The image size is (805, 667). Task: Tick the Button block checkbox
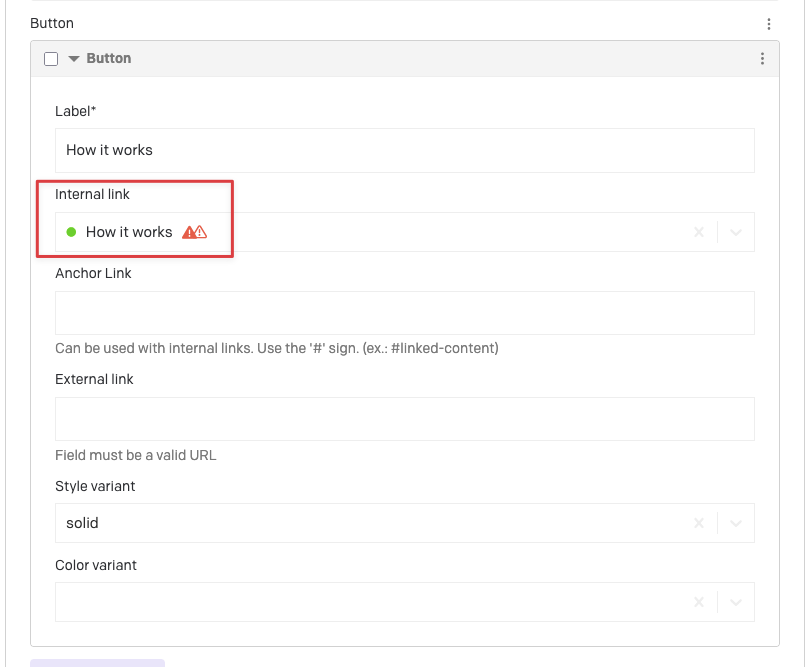pos(51,59)
